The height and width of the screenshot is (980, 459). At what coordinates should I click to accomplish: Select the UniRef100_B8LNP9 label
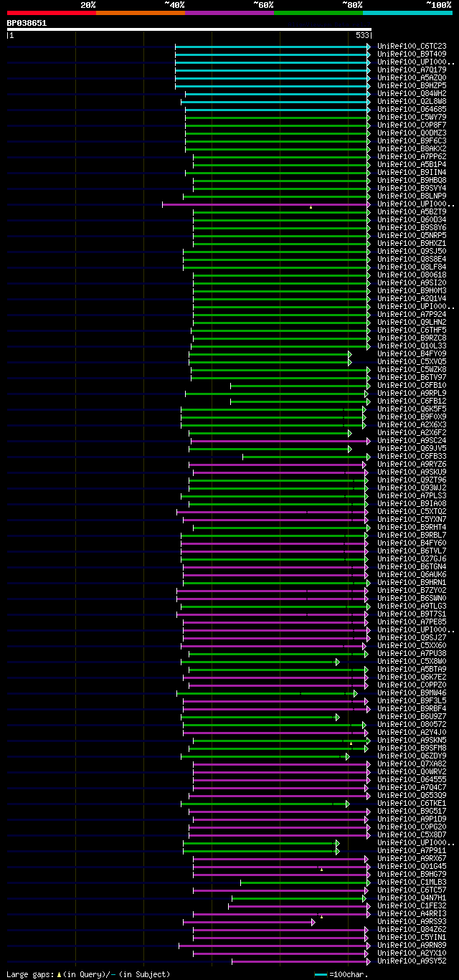412,196
